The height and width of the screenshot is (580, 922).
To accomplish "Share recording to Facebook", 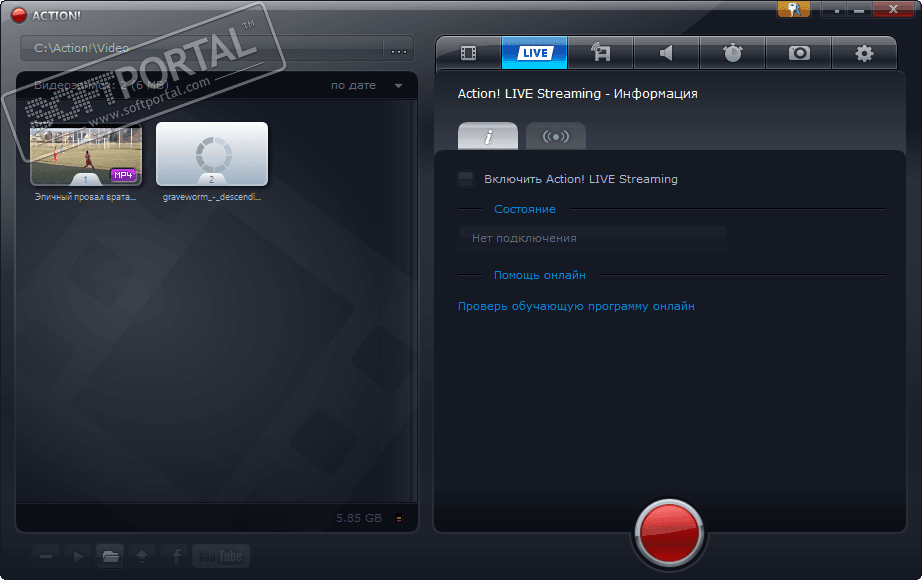I will point(176,556).
